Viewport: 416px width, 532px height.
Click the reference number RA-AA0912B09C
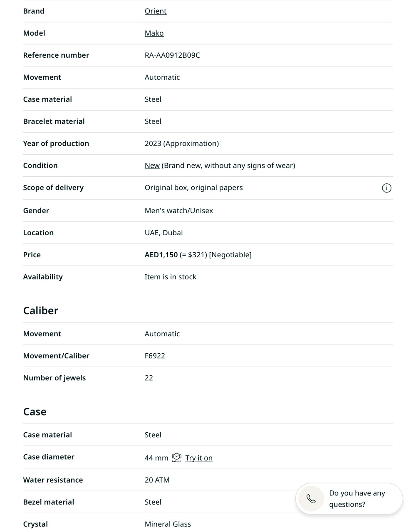point(172,55)
